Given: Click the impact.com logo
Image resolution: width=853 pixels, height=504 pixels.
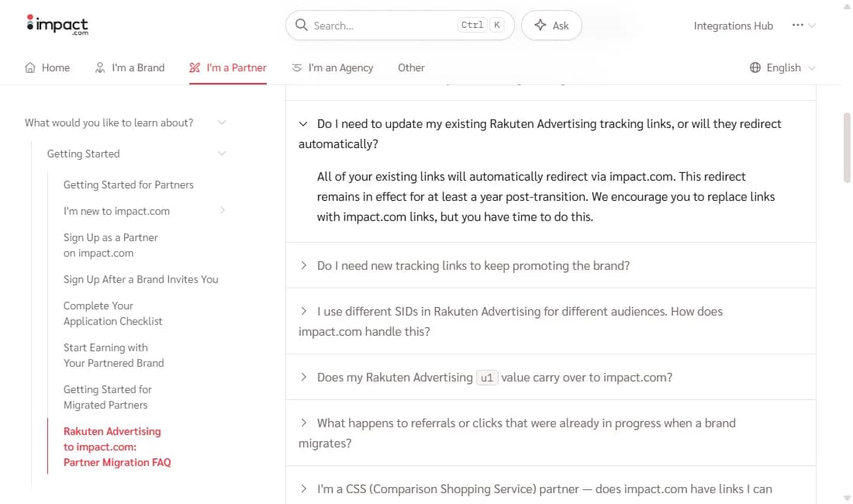Looking at the screenshot, I should (57, 25).
